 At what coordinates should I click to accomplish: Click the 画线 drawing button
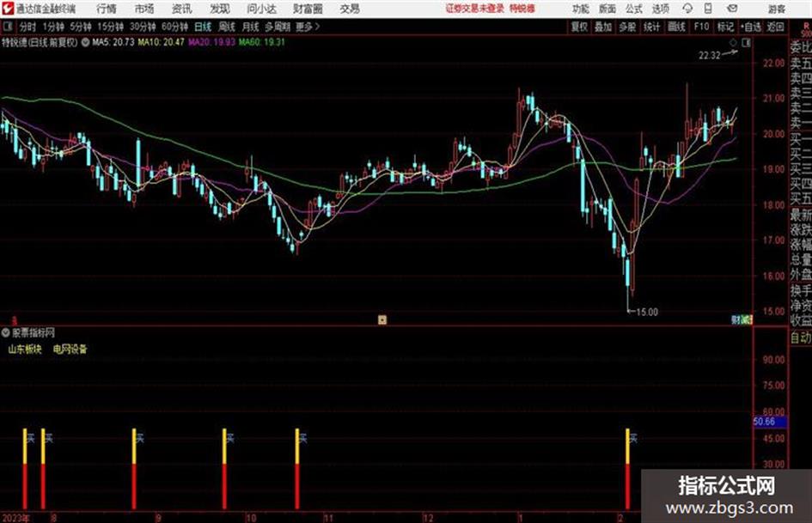(x=676, y=27)
